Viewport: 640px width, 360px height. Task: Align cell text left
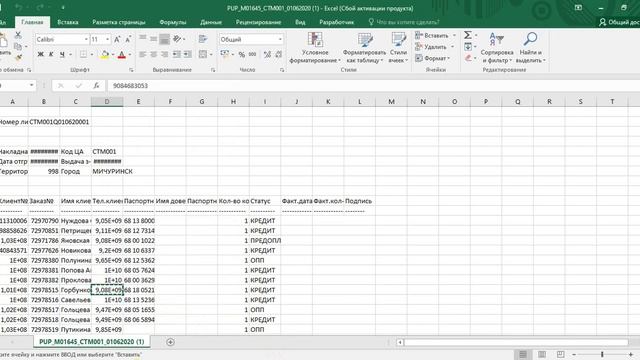142,54
